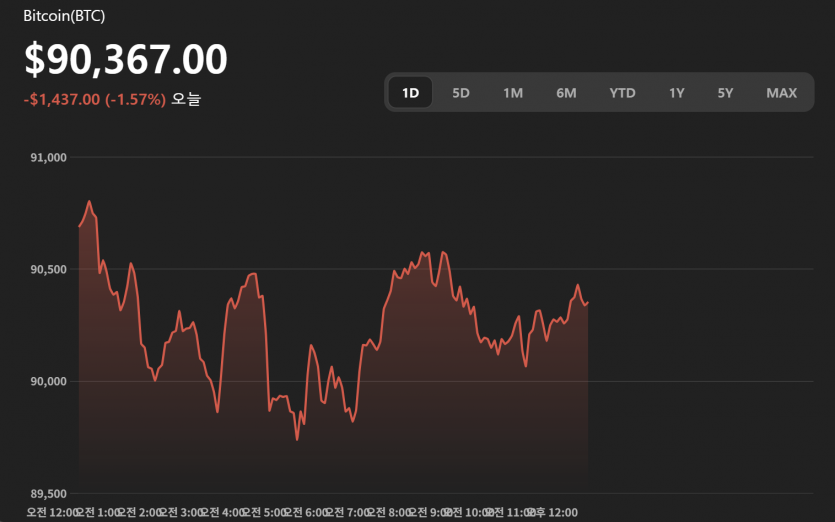
Task: Click the 오늘 label beside the change
Action: tap(186, 99)
